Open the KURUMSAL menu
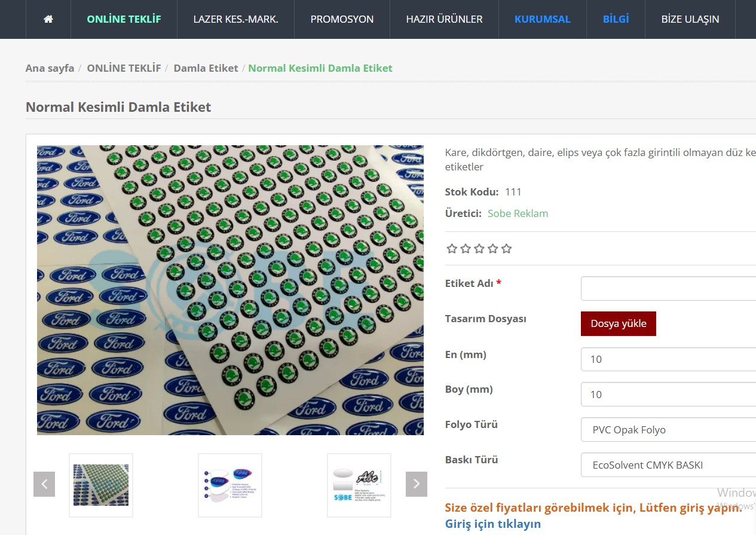The image size is (756, 535). pos(542,19)
